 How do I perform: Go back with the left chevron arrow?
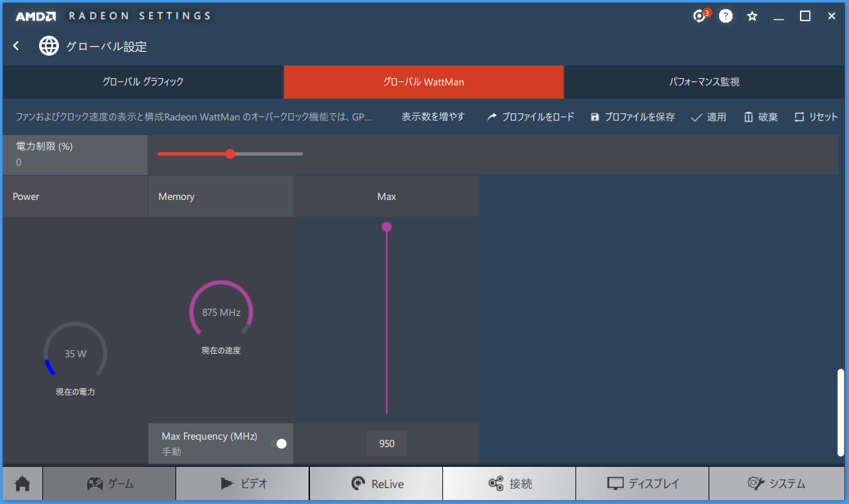pos(17,46)
